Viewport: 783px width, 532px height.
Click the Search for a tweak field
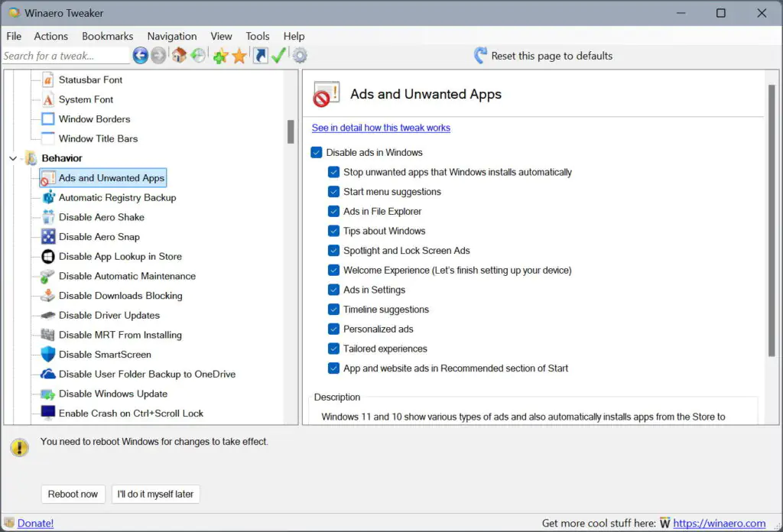[65, 56]
